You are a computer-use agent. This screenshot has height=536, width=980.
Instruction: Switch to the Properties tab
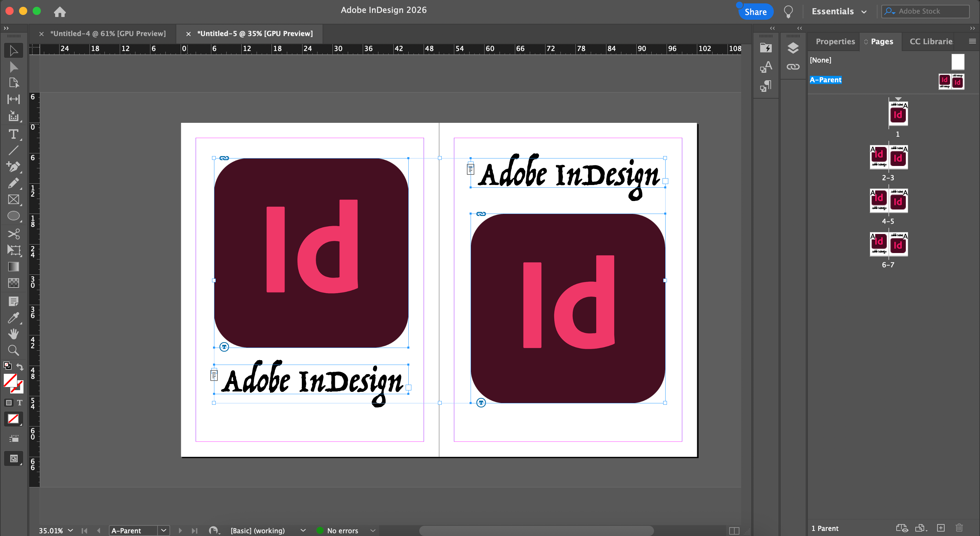(835, 41)
